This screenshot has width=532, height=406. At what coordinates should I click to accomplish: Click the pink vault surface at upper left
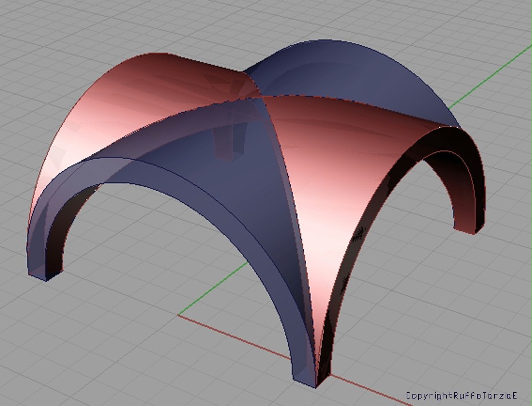click(143, 97)
